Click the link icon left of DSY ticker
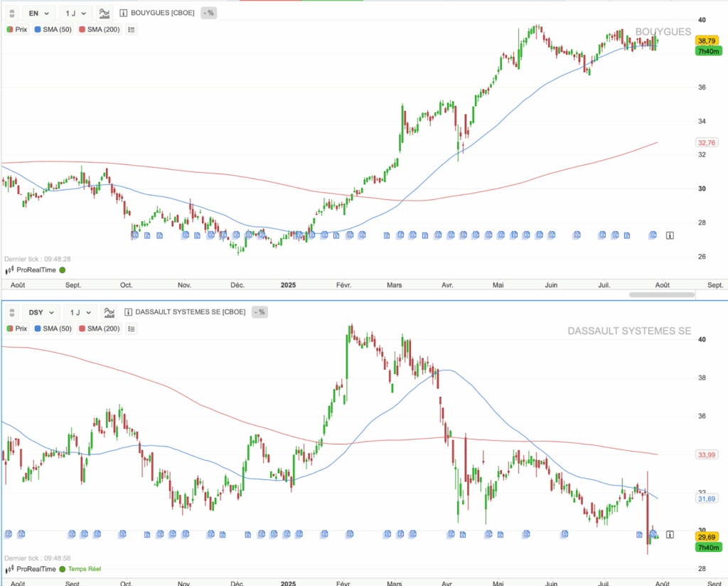 pyautogui.click(x=11, y=311)
